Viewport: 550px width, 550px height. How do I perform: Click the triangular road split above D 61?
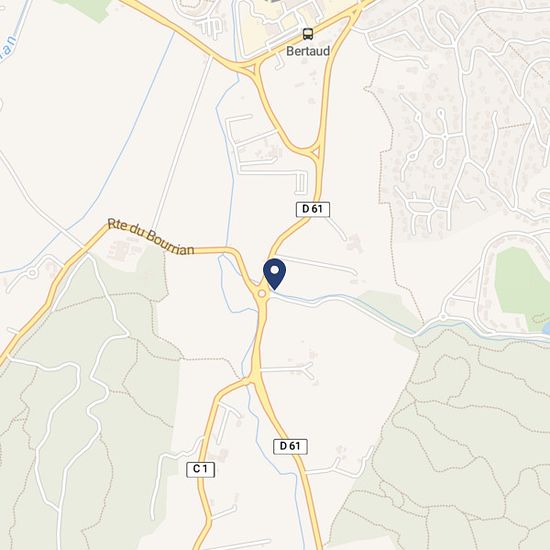pyautogui.click(x=315, y=153)
